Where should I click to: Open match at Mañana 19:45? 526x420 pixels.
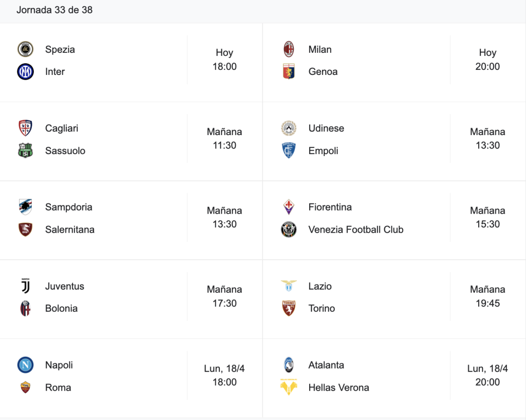click(487, 296)
